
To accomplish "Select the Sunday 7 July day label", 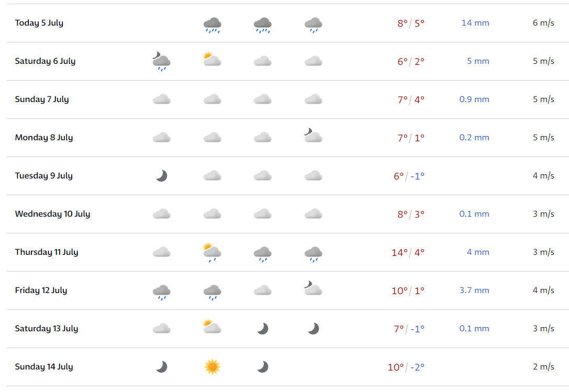I will tap(42, 99).
